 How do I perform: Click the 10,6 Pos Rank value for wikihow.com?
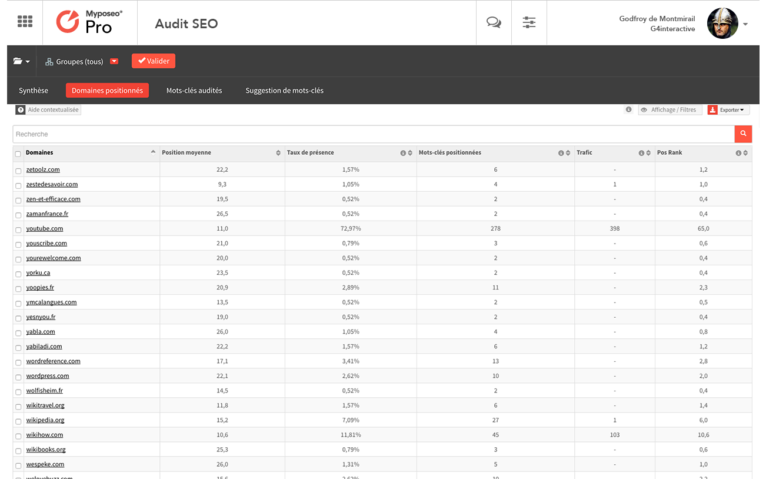click(703, 435)
